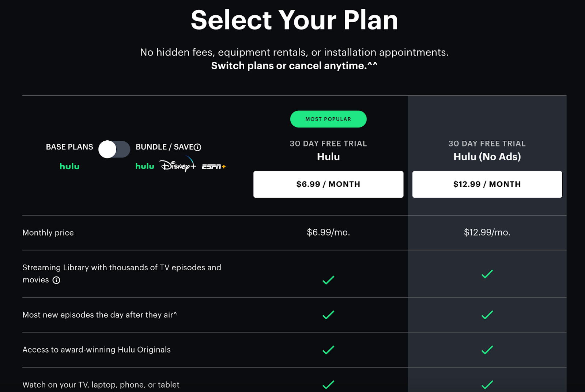The width and height of the screenshot is (585, 392).
Task: Click the No Ads Streaming Library checkmark
Action: [487, 274]
